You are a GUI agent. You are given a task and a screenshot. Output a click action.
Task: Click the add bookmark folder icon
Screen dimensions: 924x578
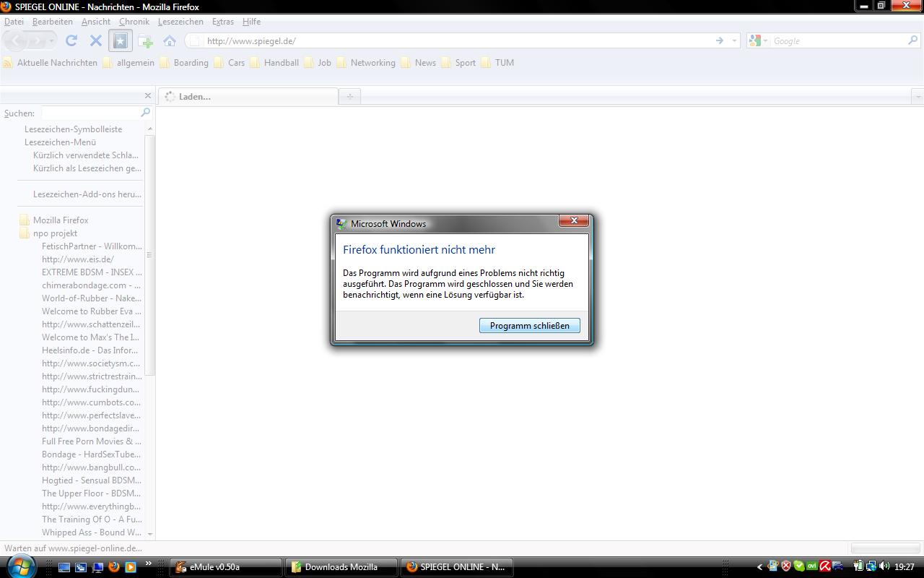[145, 41]
